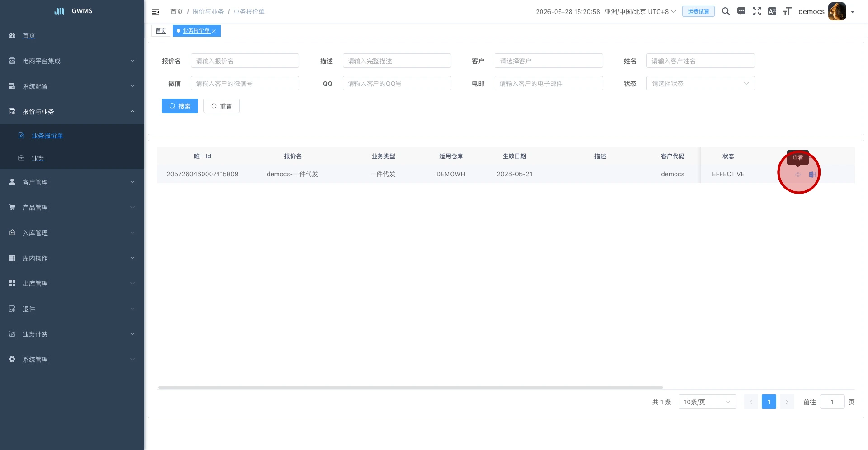The height and width of the screenshot is (450, 868).
Task: Open the 状态 dropdown
Action: tap(701, 83)
